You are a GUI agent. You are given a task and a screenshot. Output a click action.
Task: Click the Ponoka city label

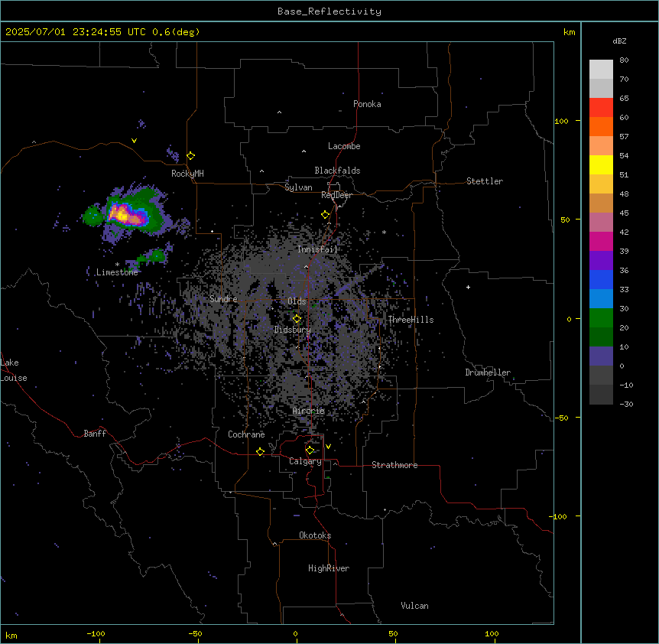367,104
